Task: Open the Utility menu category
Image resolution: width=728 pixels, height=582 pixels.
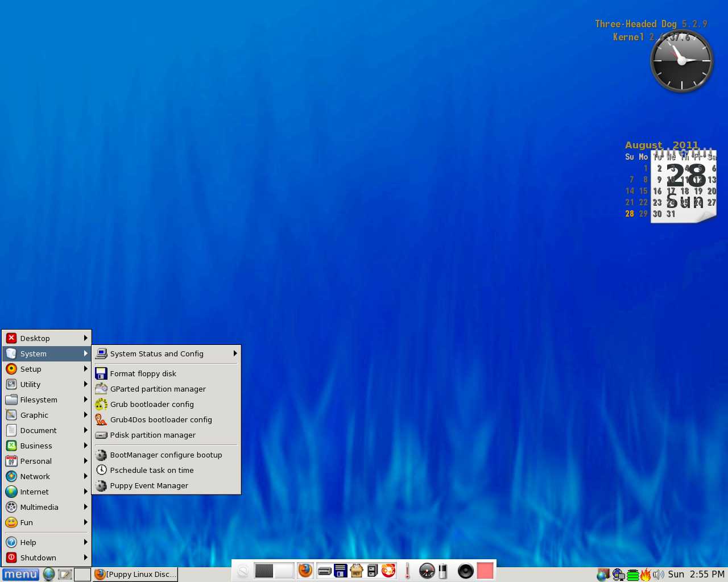Action: pos(47,384)
